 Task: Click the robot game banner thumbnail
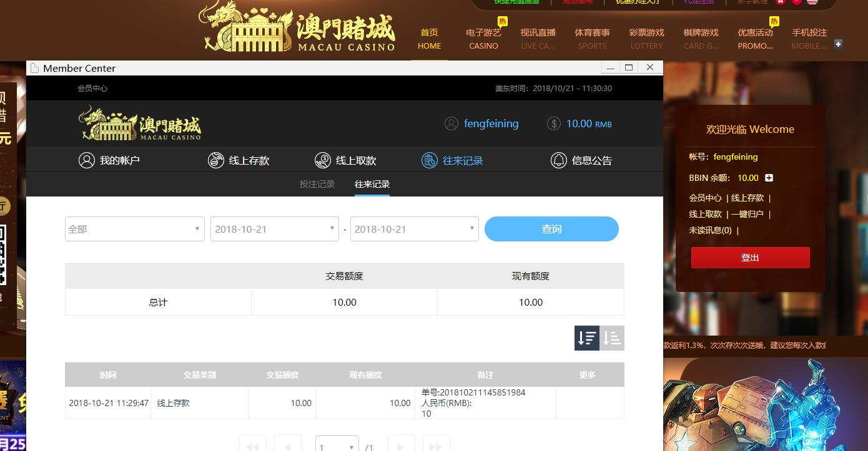pos(766,404)
